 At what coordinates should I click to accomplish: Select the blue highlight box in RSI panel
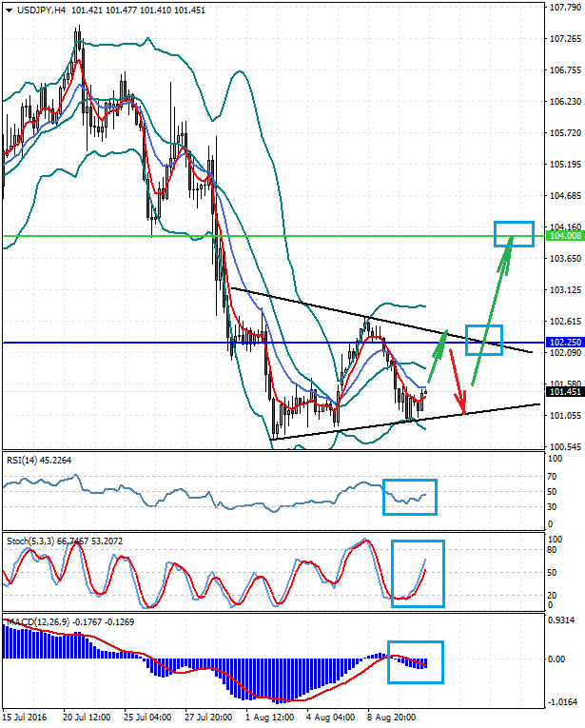409,496
